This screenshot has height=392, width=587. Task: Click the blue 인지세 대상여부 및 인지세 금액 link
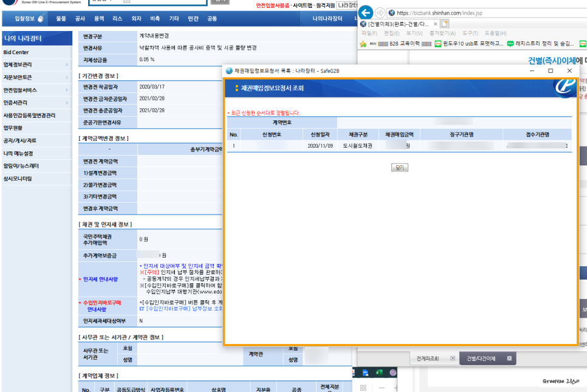tap(181, 266)
